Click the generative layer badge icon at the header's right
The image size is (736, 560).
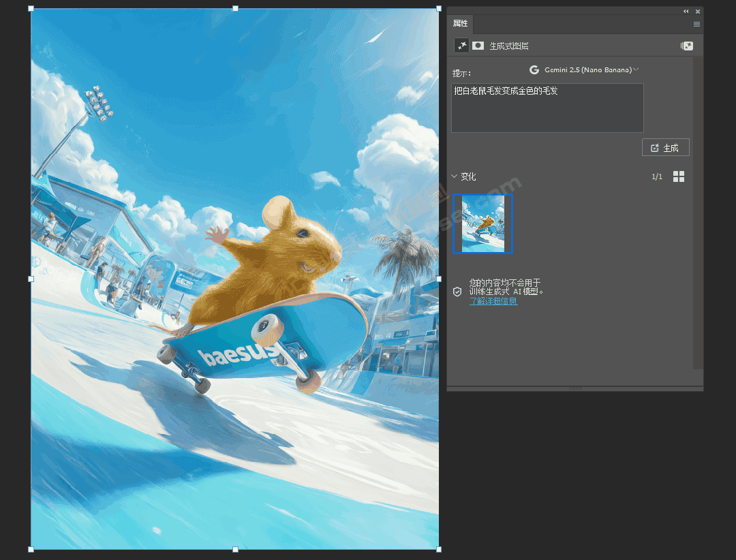[687, 45]
